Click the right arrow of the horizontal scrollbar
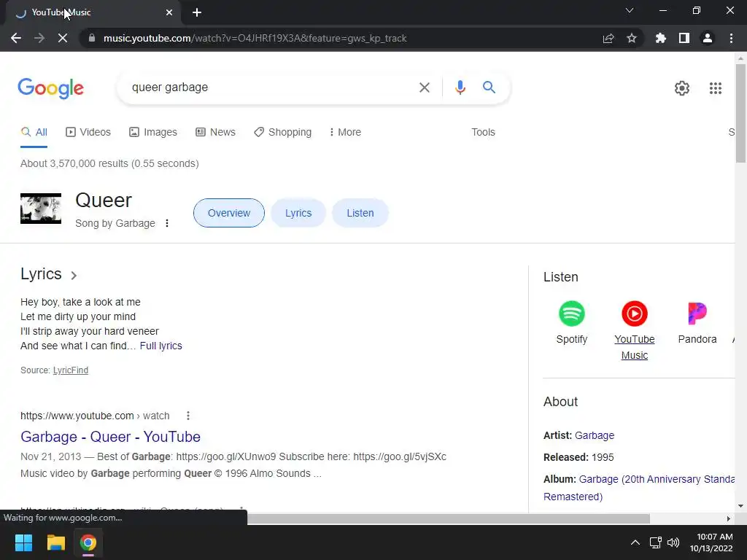The image size is (747, 560). pos(729,518)
